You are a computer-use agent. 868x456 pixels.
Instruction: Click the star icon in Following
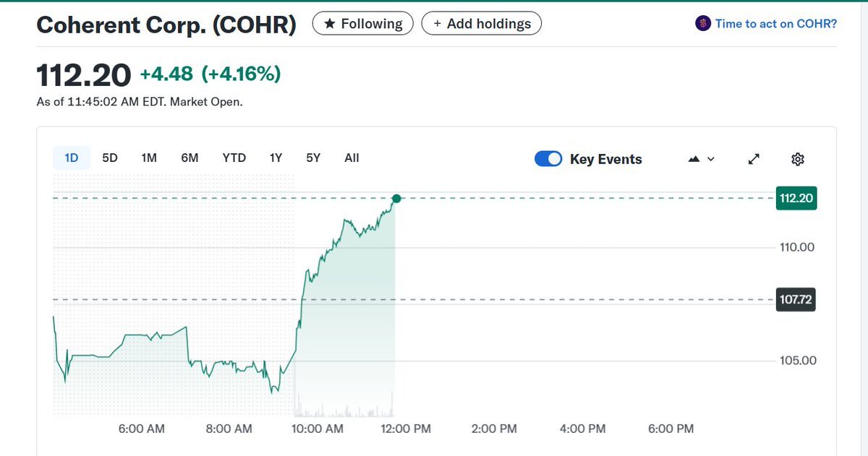(330, 24)
